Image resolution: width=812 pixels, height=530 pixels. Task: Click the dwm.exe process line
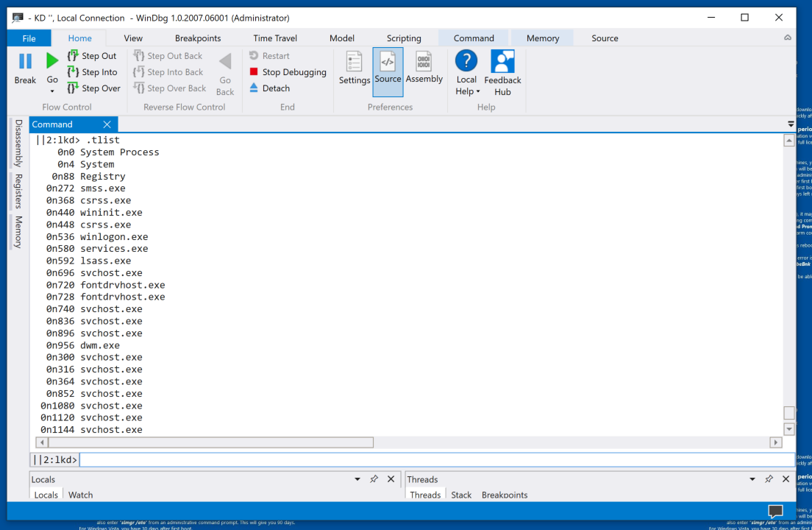coord(83,345)
